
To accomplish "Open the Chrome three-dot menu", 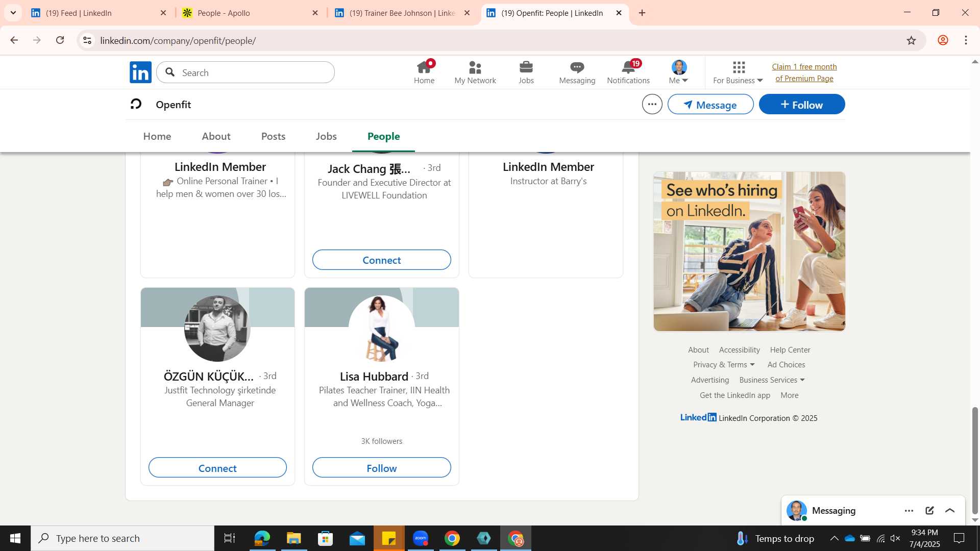I will tap(966, 40).
